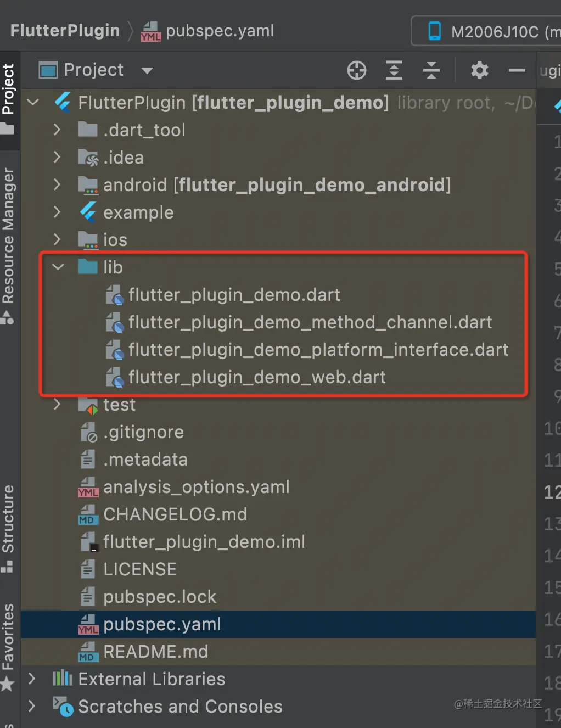Screen dimensions: 561x728
Task: Click the ios folder icon
Action: tap(88, 240)
